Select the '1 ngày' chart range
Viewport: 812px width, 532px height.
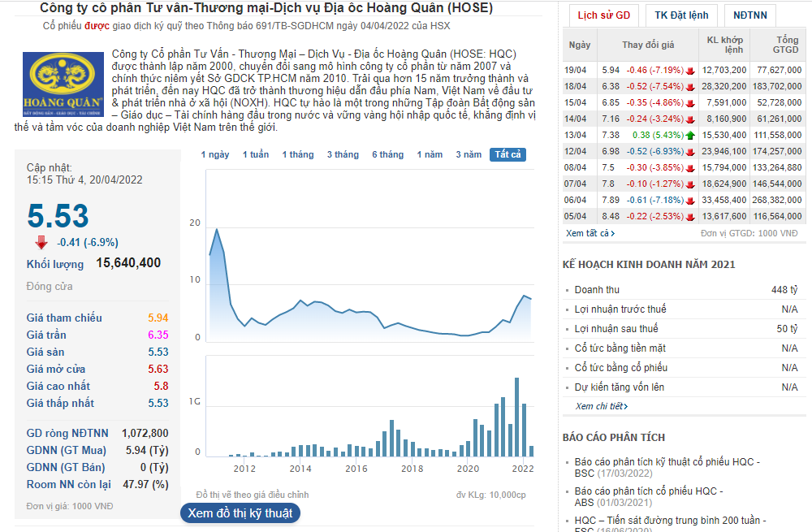click(x=215, y=154)
